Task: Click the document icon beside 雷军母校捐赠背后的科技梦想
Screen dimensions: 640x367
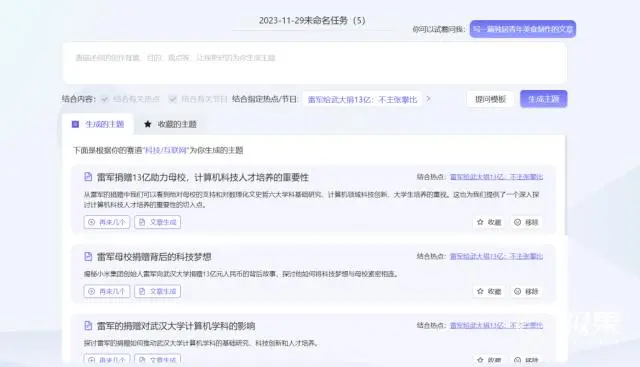Action: coord(88,256)
